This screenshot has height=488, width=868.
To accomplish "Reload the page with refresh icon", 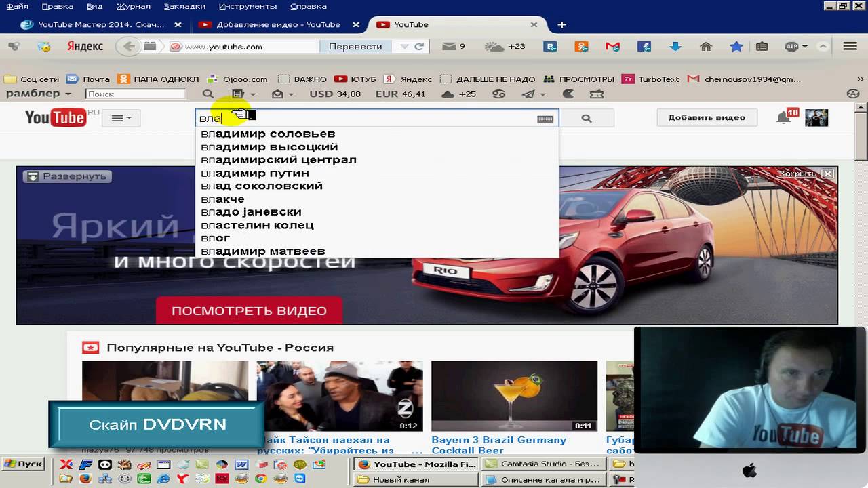I will pos(419,47).
